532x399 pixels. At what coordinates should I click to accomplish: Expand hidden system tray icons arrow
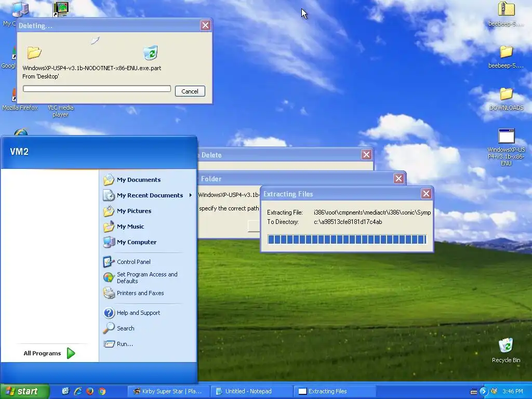[x=484, y=392]
